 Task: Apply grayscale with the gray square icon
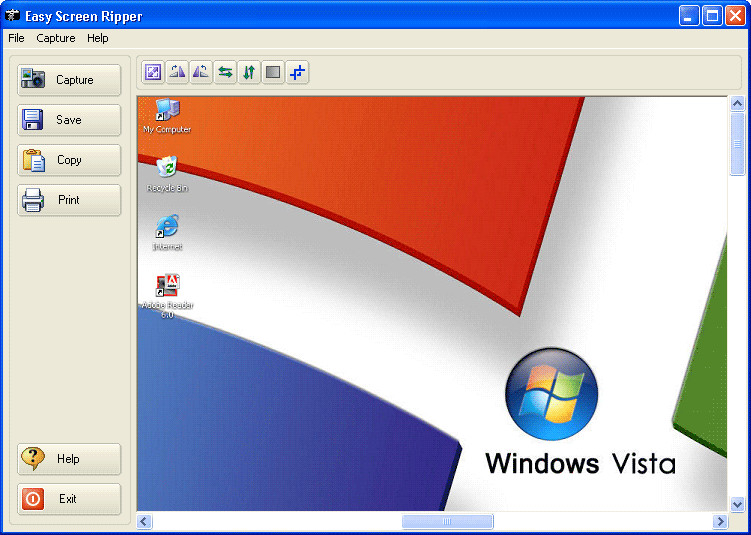(273, 73)
